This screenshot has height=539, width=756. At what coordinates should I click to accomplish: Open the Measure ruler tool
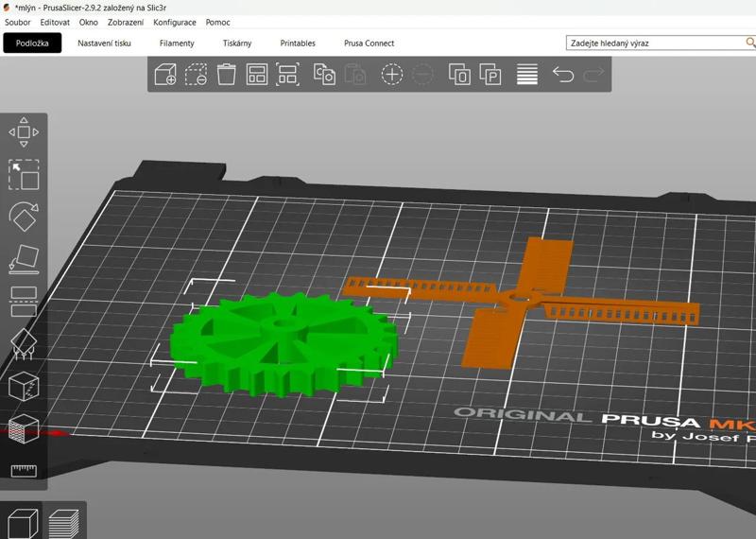(x=24, y=470)
